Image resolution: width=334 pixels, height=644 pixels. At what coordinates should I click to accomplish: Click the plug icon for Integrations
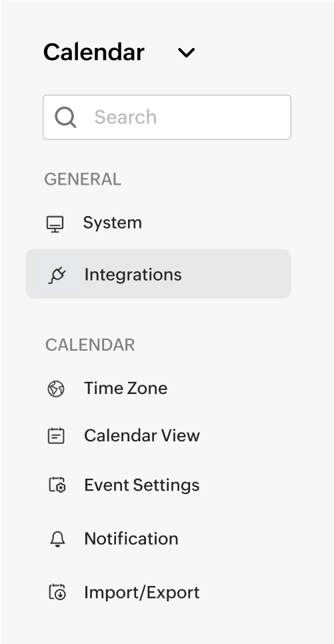click(x=57, y=275)
